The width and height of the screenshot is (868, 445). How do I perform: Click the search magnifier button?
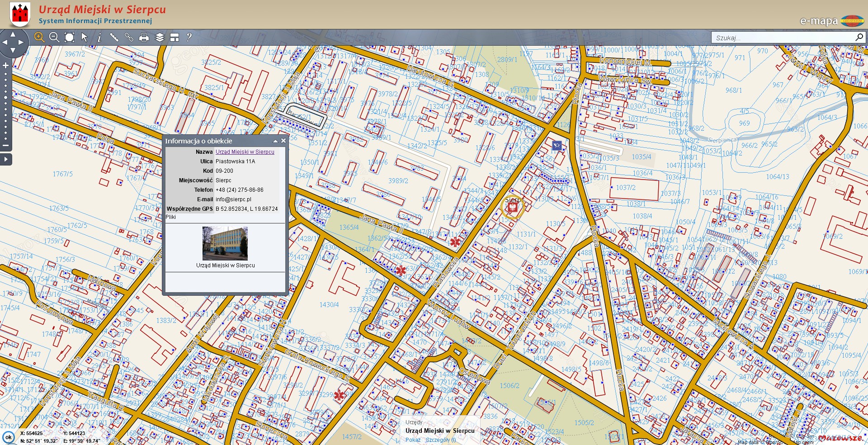[859, 37]
